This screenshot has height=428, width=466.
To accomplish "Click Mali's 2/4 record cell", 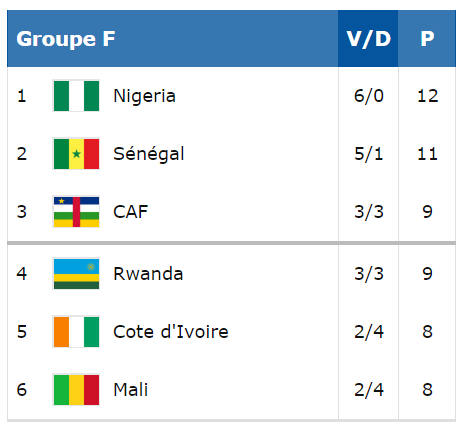I will [369, 390].
